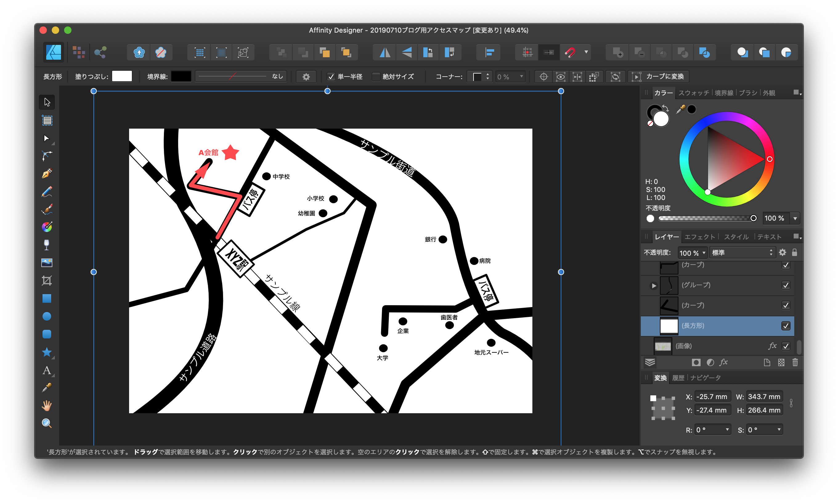Click the W width input field
Screen dimensions: 838x504
coord(764,397)
